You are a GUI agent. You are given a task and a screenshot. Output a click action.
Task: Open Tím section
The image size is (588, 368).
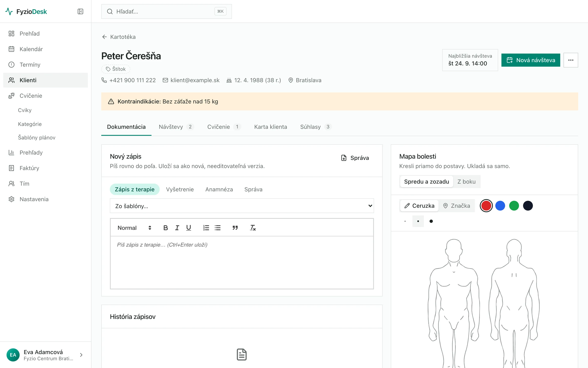coord(46,184)
